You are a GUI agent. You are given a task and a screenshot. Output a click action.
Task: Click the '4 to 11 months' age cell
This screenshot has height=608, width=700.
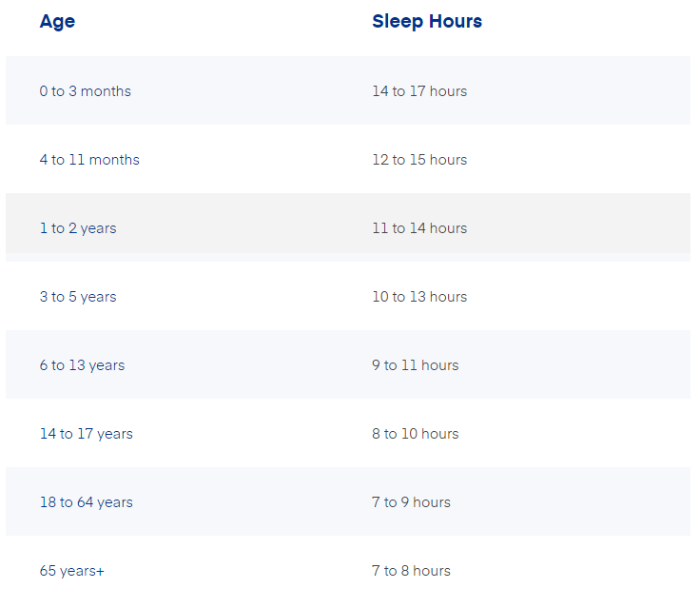[x=89, y=160]
